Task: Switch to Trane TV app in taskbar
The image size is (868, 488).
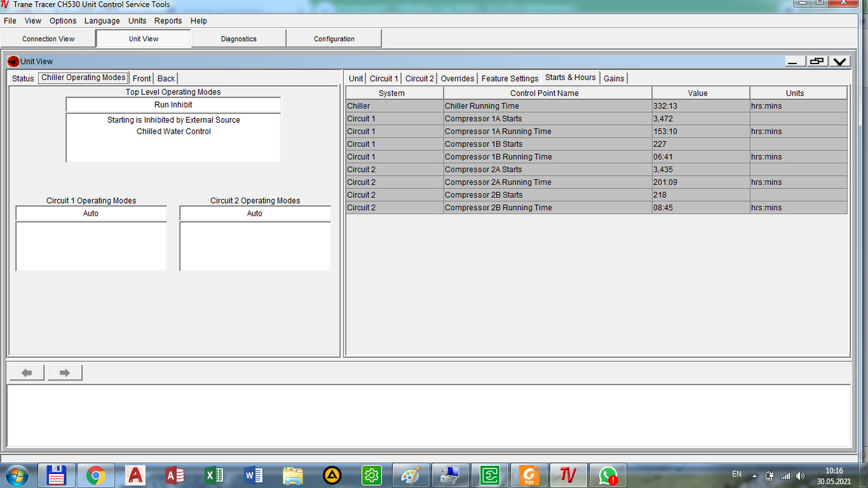Action: click(568, 475)
